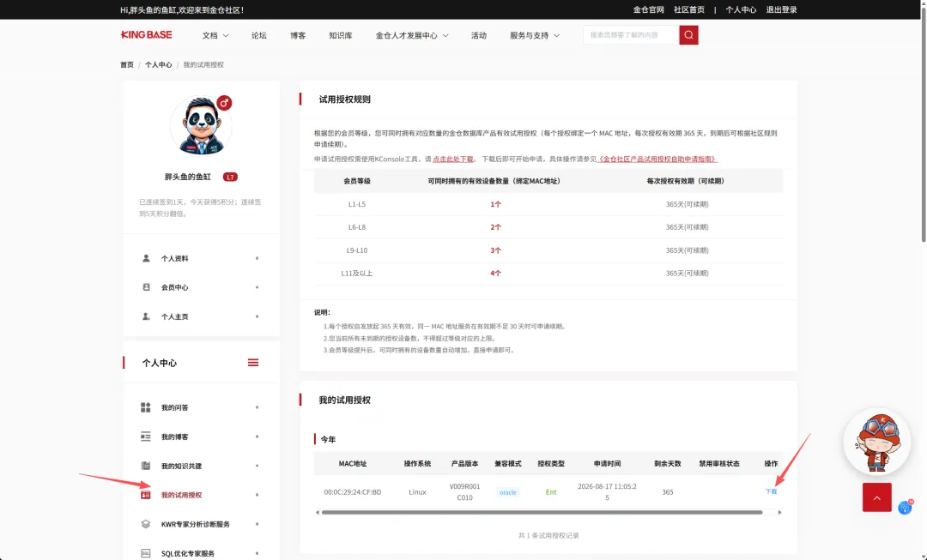Expand the 金仓人才发展中心 dropdown

click(x=412, y=35)
